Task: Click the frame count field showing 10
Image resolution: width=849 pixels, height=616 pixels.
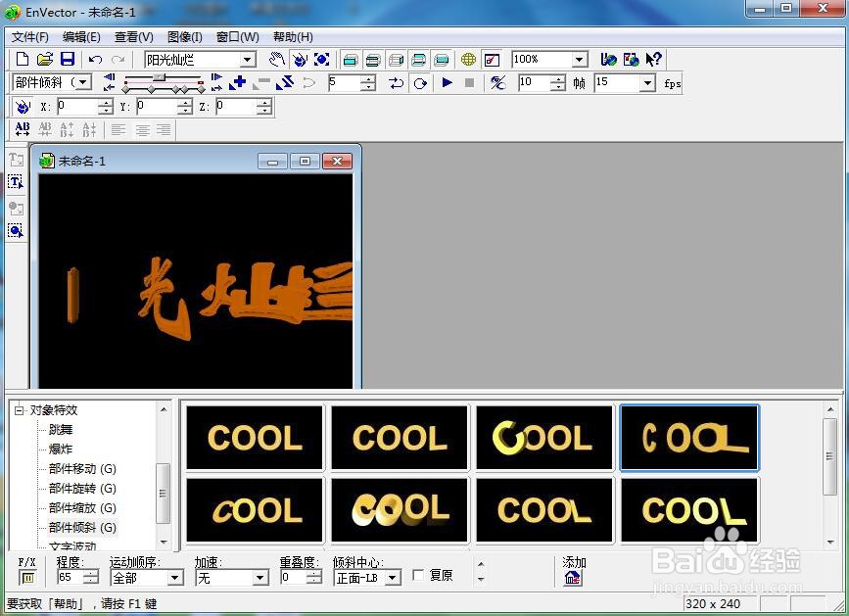Action: point(535,83)
